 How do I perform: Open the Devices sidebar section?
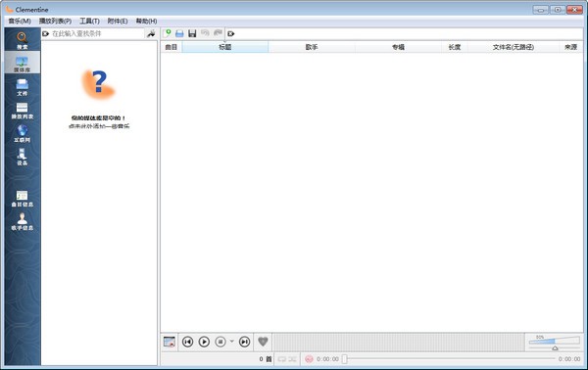(x=23, y=157)
